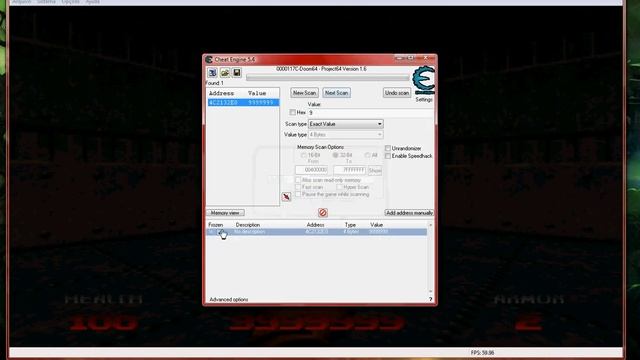Open Advanced options at the bottom
Screen dimensions: 640x360
pyautogui.click(x=229, y=300)
